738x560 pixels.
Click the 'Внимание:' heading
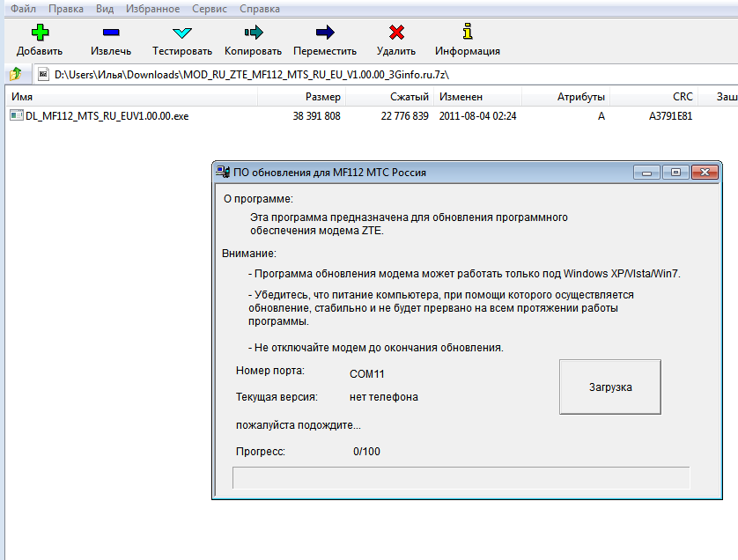pos(249,254)
